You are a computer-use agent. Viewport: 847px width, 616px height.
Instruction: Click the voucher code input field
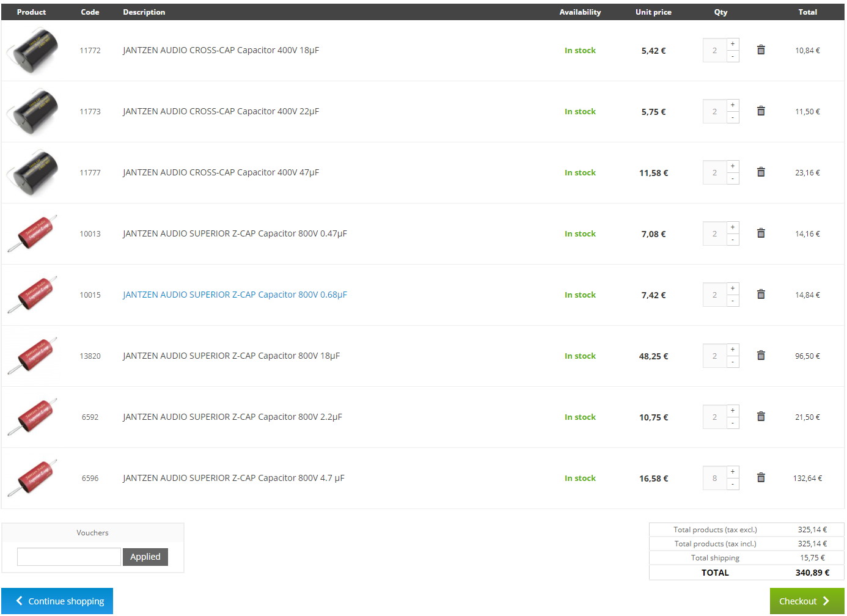click(69, 557)
